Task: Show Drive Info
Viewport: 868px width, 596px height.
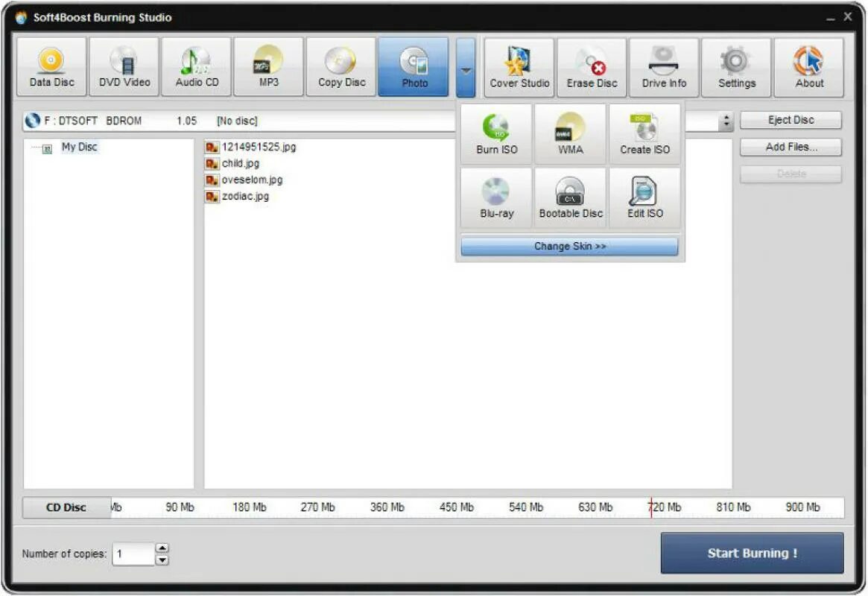Action: tap(664, 68)
